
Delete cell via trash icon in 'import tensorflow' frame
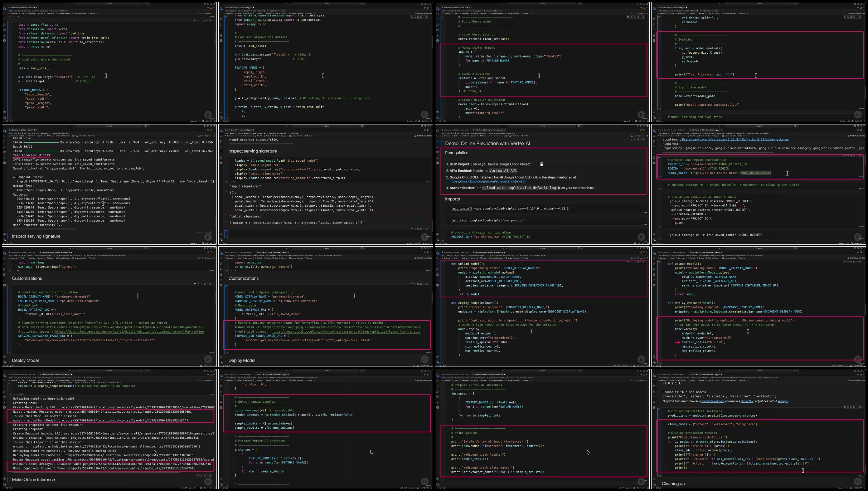[210, 20]
